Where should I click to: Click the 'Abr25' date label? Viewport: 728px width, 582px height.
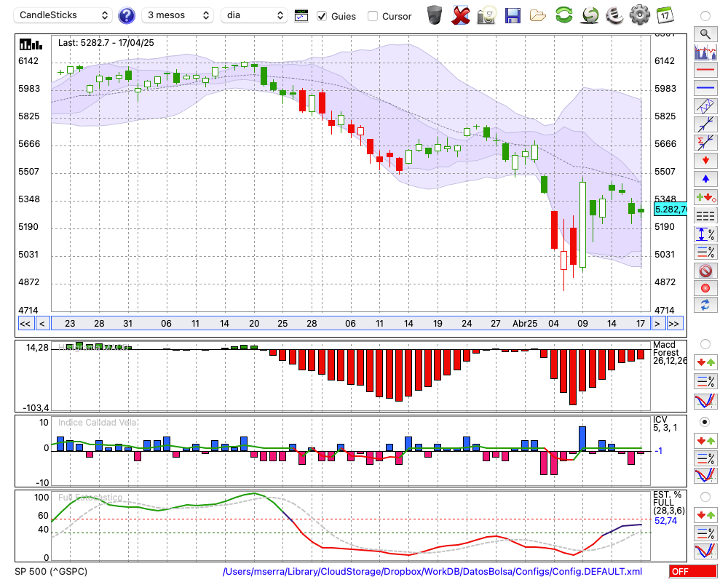tap(525, 324)
